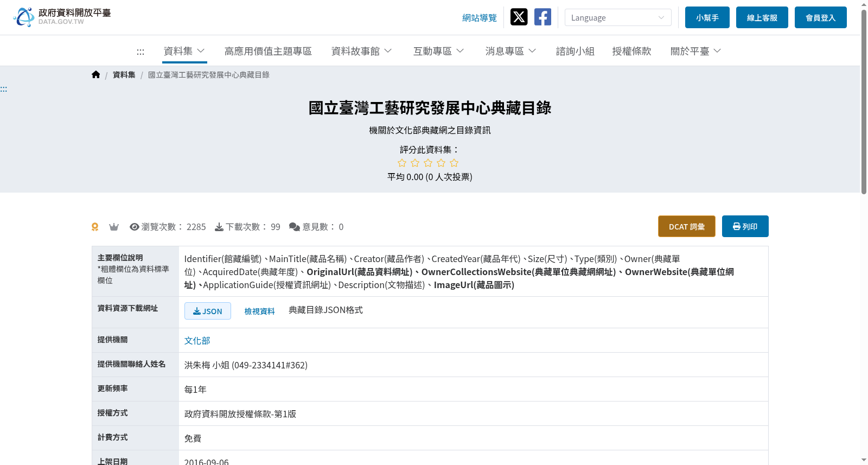Click the 平均 0.00 rating text

430,177
